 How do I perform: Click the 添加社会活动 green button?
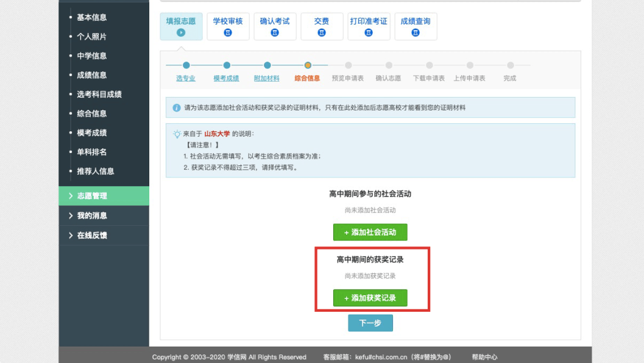(x=370, y=232)
